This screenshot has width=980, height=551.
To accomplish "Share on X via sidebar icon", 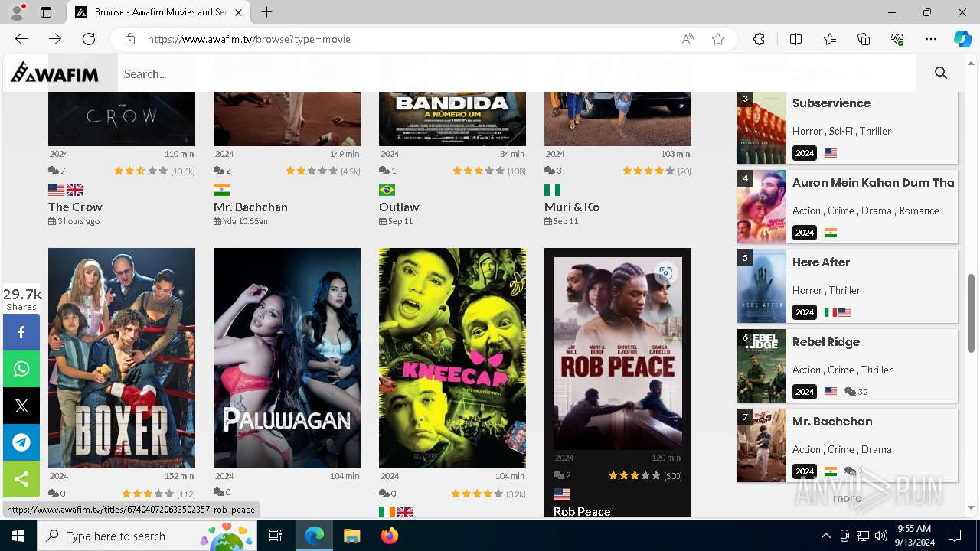I will click(x=21, y=406).
